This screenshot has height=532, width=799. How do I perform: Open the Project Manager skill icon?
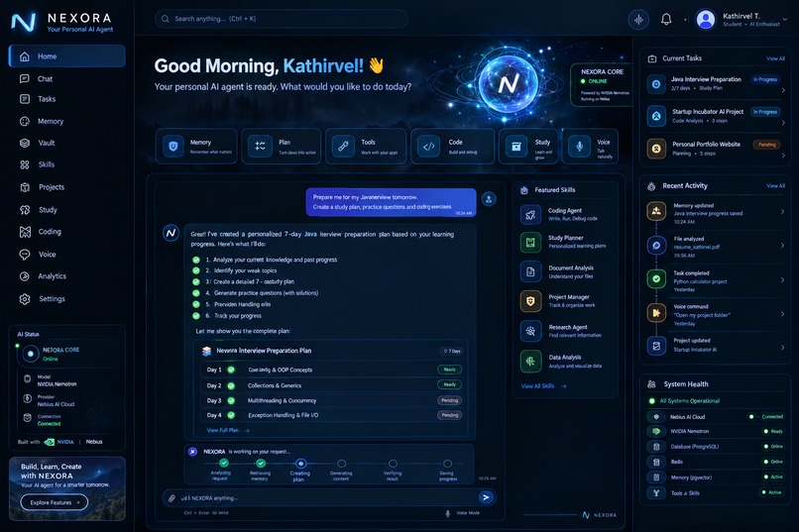click(530, 301)
